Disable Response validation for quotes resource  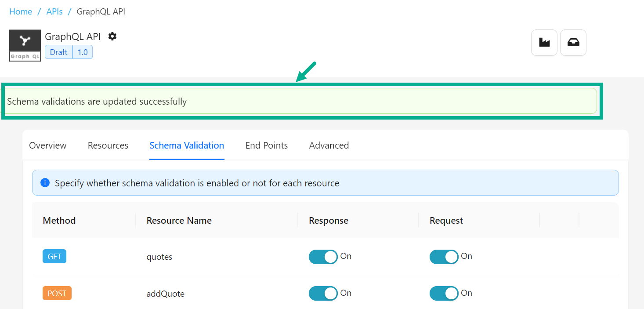(x=323, y=257)
